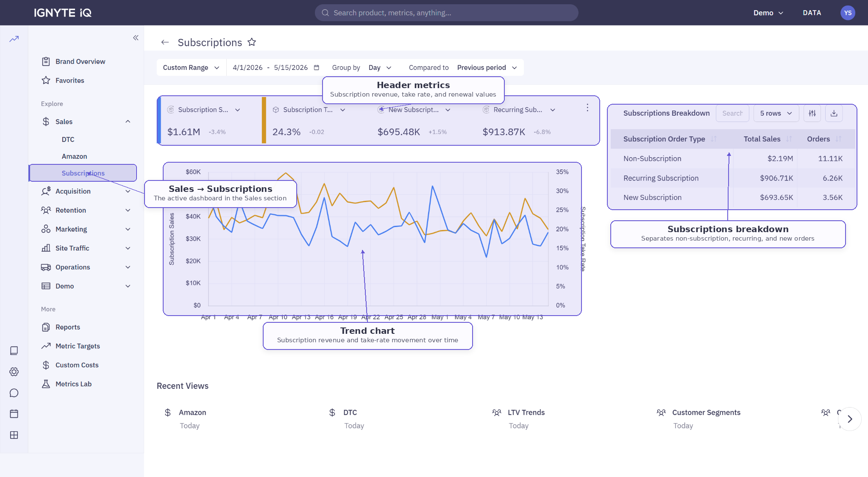Download the Subscriptions Breakdown table
Image resolution: width=868 pixels, height=477 pixels.
834,113
